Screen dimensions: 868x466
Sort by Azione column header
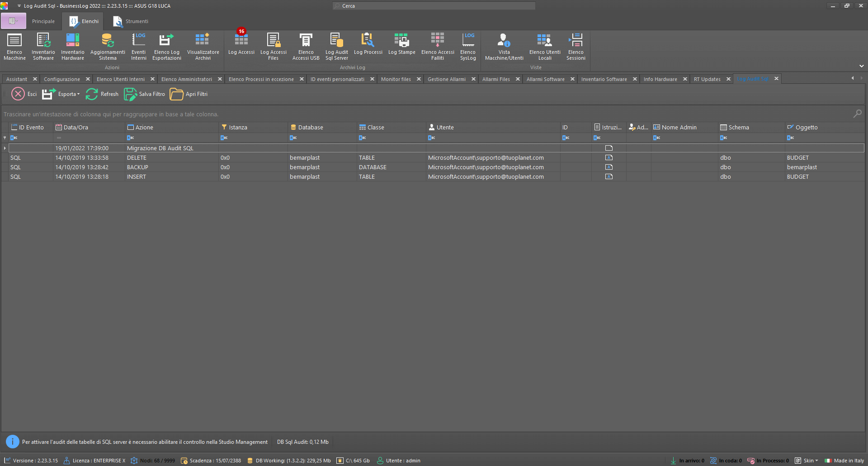pos(172,128)
